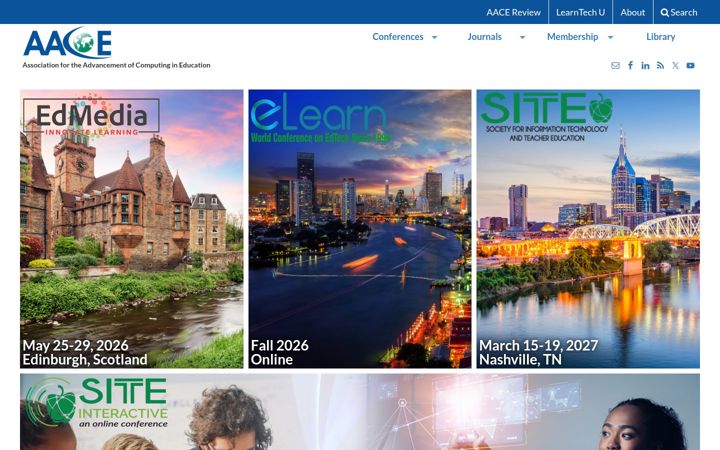Open the LinkedIn icon
Screen dimensions: 720x450
645,65
